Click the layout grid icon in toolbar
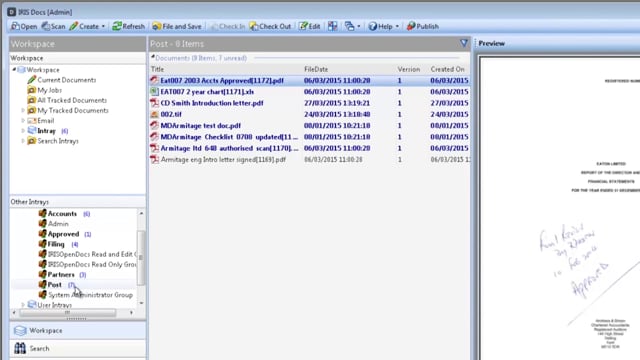Viewport: 640px width, 360px height. coord(333,27)
